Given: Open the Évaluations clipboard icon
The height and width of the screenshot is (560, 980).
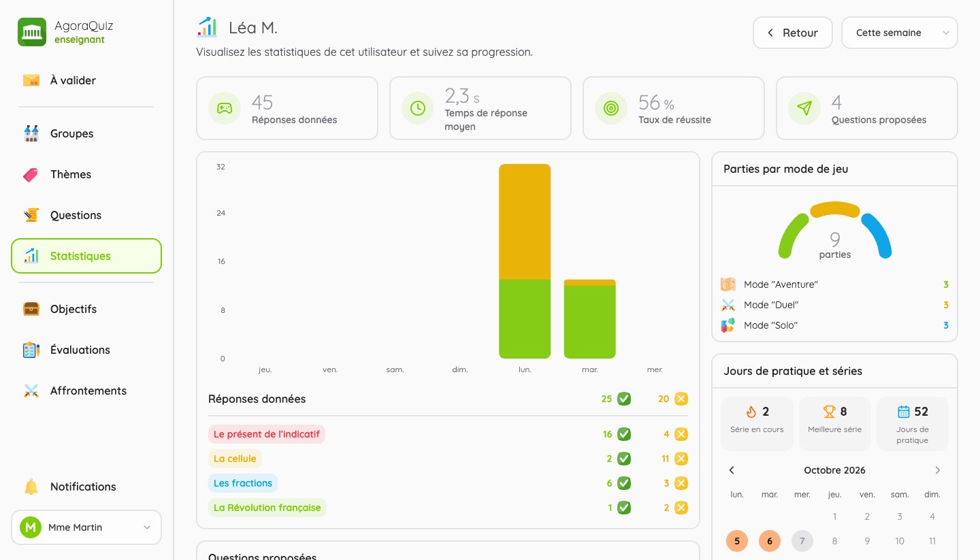Looking at the screenshot, I should point(31,350).
